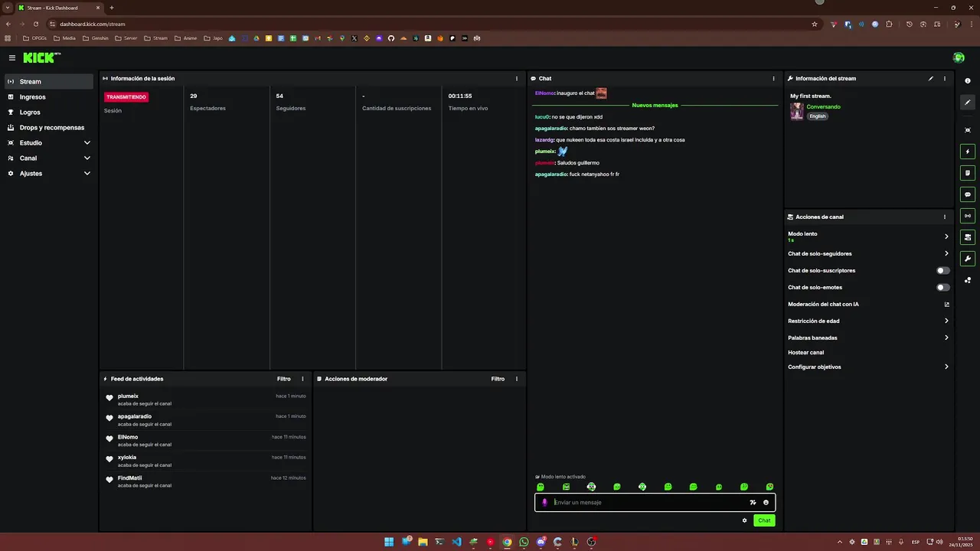Toggle the document widget in the right rail

pyautogui.click(x=968, y=173)
